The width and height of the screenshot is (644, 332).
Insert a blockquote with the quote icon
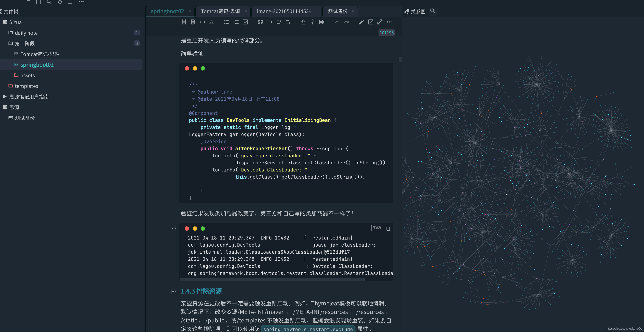260,22
